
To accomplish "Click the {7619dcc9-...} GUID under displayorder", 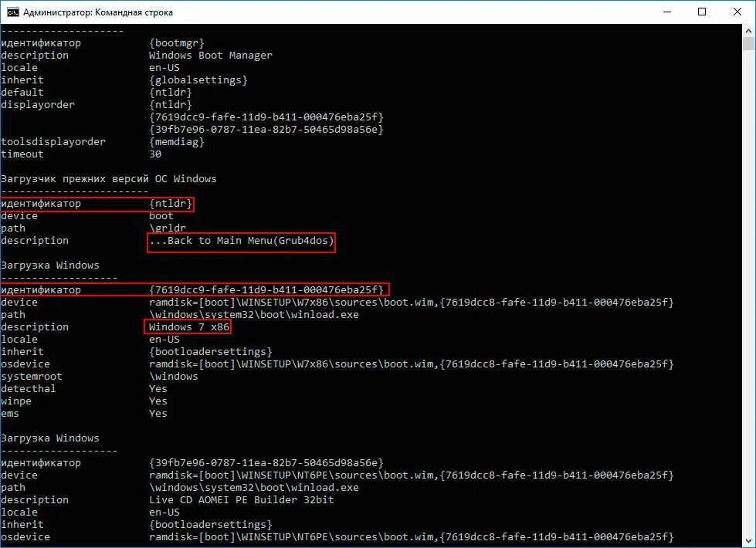I will (x=266, y=117).
